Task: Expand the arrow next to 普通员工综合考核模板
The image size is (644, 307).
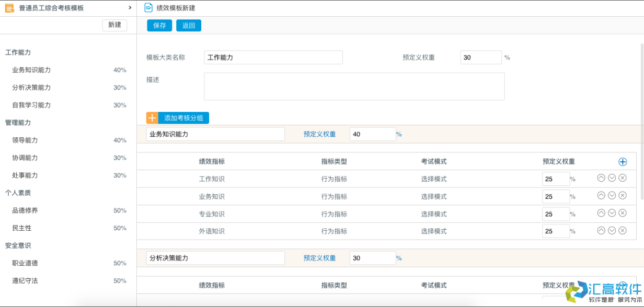Action: [x=129, y=8]
